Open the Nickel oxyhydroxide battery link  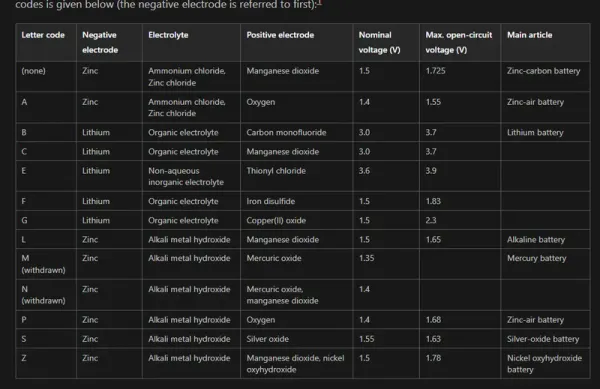pyautogui.click(x=544, y=364)
